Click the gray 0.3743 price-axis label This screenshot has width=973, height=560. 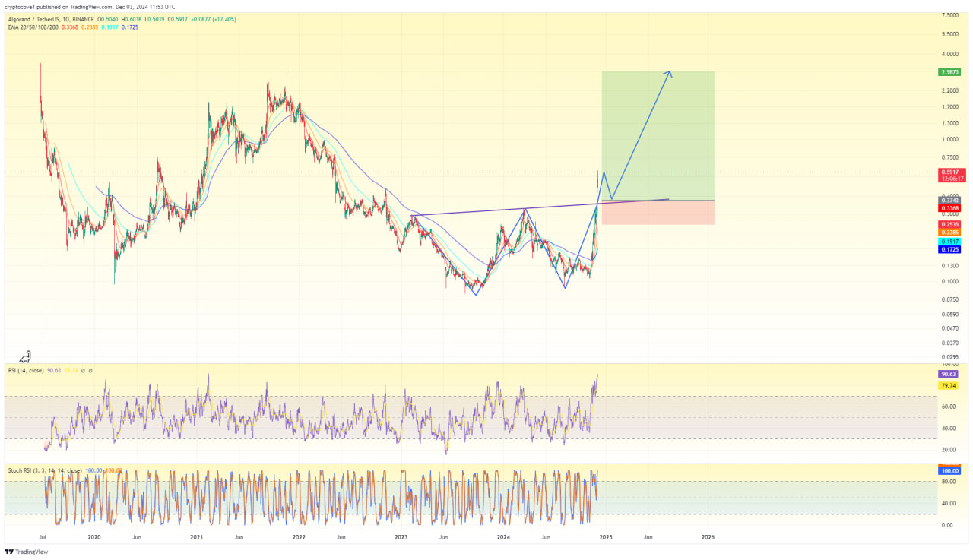tap(950, 201)
